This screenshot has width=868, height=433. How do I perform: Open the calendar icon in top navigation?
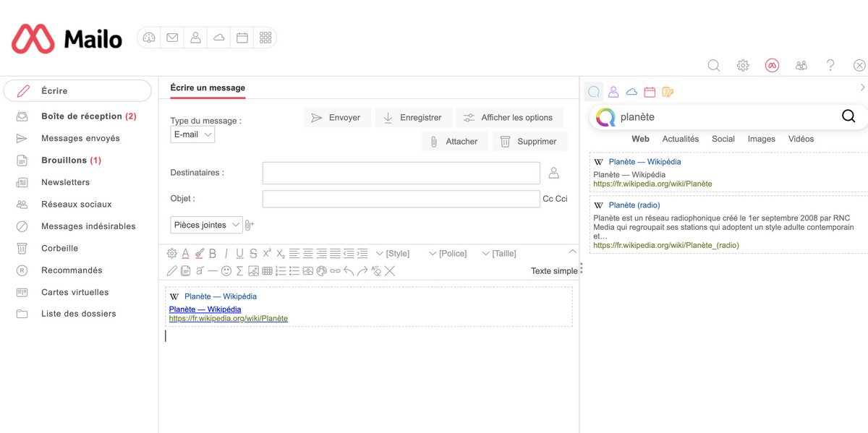coord(242,38)
